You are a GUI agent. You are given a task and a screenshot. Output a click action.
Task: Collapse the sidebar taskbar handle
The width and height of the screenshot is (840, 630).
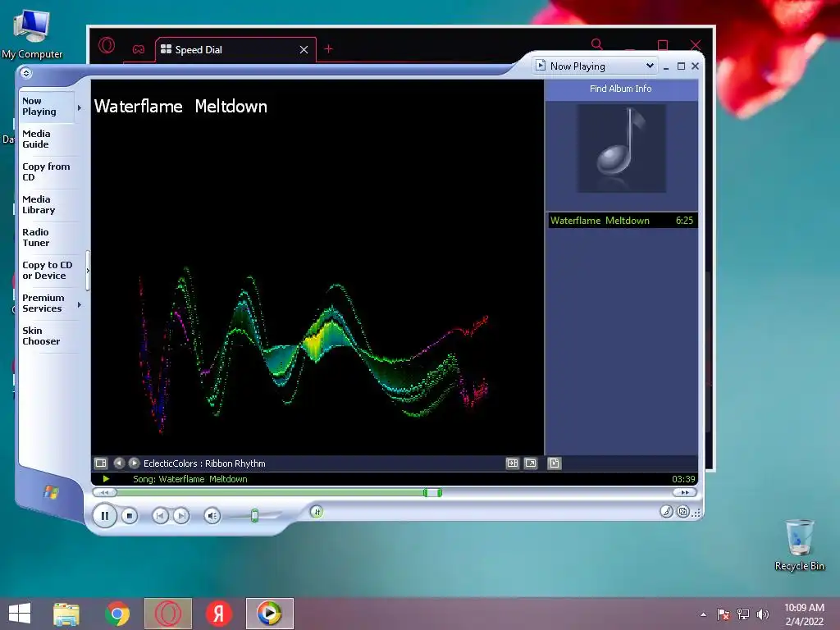[87, 271]
